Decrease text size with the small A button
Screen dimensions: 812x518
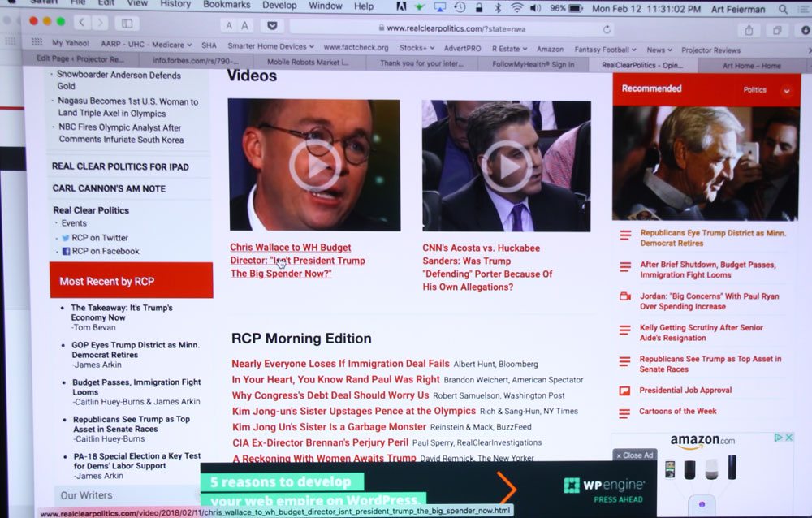pyautogui.click(x=229, y=25)
